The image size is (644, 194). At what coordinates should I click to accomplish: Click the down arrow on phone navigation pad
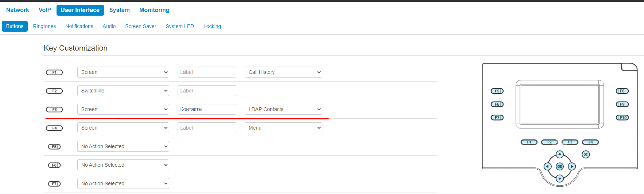coord(560,178)
